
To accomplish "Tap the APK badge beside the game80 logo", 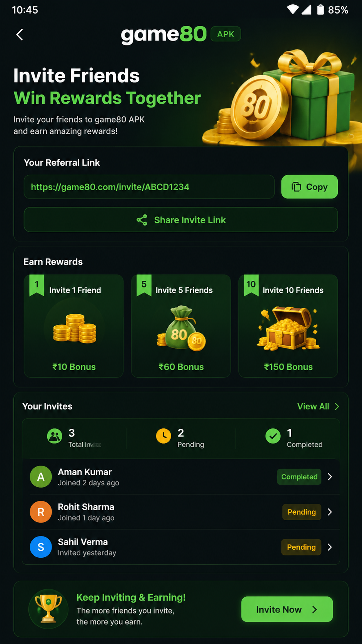I will point(226,34).
